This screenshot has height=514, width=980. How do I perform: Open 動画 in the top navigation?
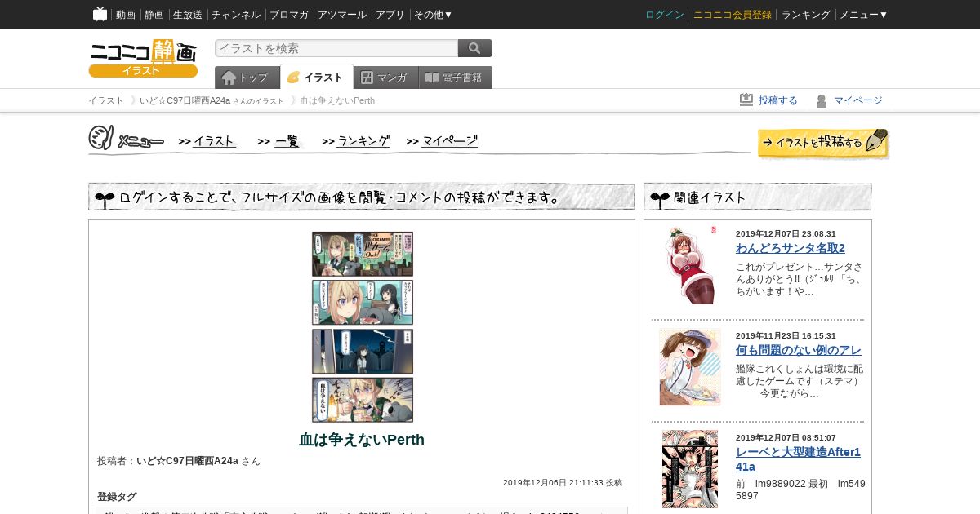(x=126, y=15)
